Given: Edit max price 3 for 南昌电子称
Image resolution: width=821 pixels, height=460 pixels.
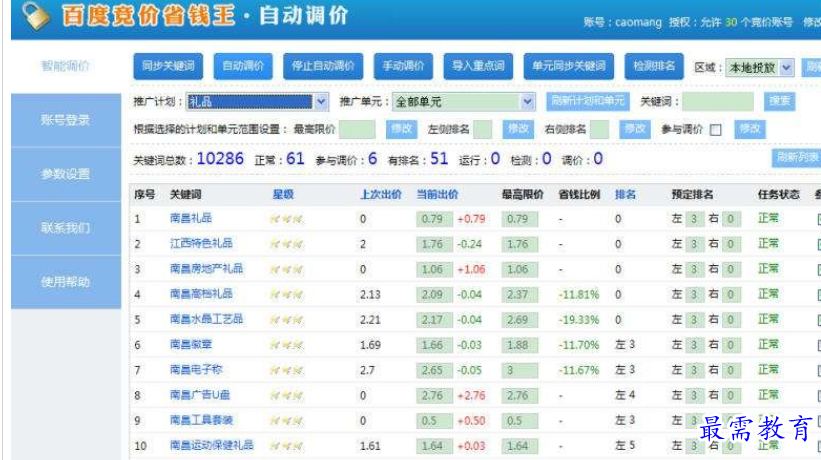Looking at the screenshot, I should (519, 371).
